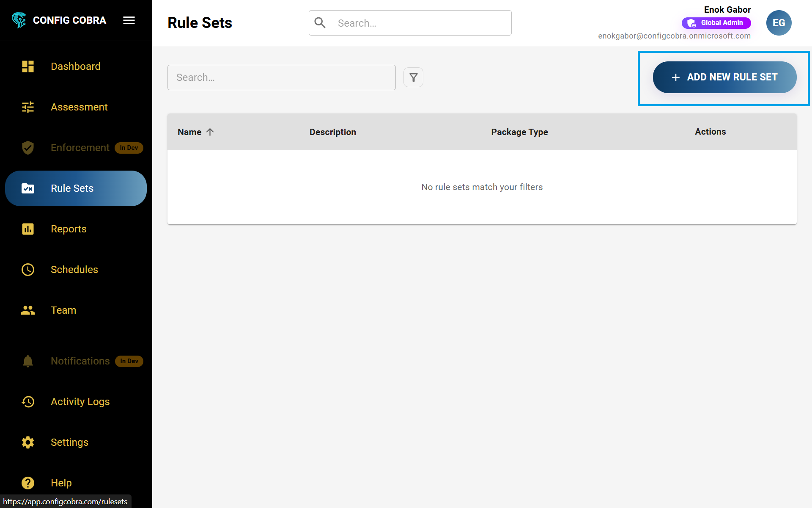Open Reports via the bar chart icon
This screenshot has height=508, width=812.
27,229
